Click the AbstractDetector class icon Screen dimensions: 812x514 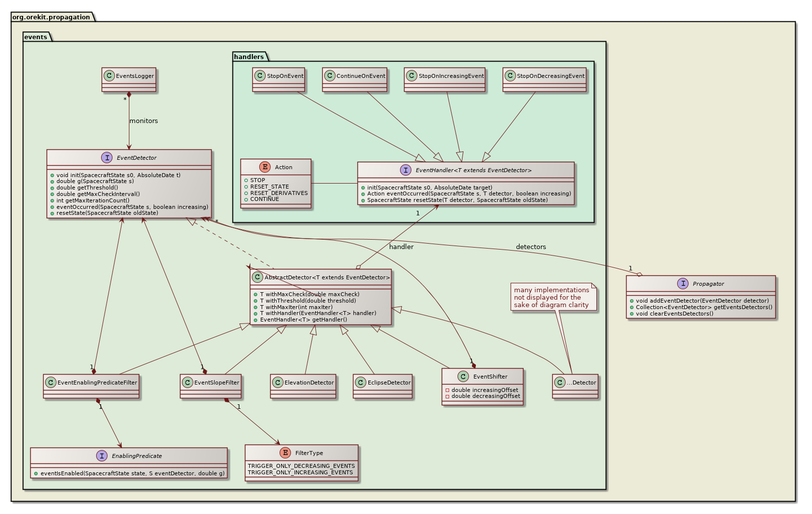tap(258, 277)
